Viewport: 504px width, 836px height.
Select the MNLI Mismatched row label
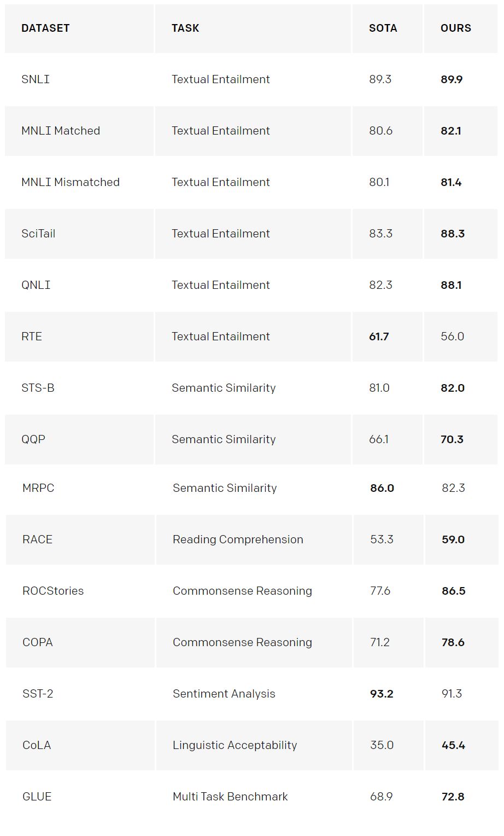71,182
